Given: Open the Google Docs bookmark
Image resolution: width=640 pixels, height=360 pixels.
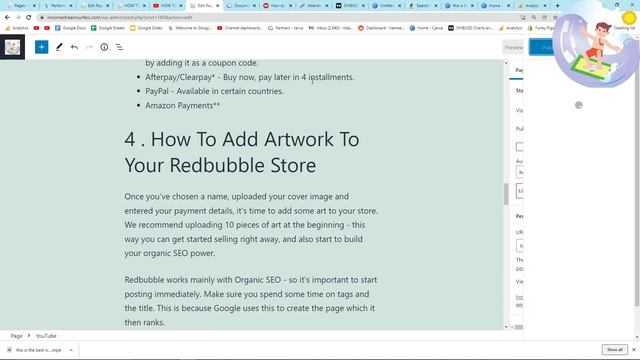Looking at the screenshot, I should 70,28.
